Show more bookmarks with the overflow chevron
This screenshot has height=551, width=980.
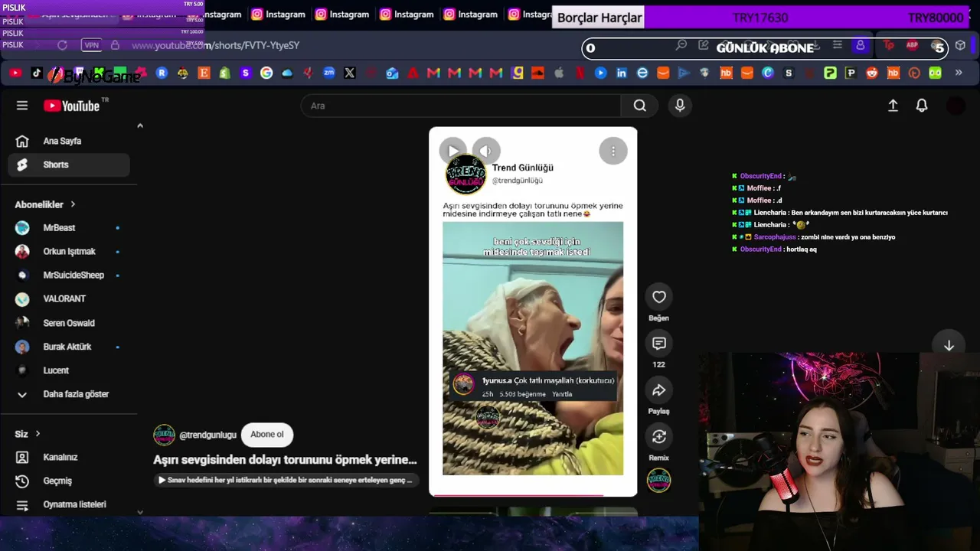point(959,73)
